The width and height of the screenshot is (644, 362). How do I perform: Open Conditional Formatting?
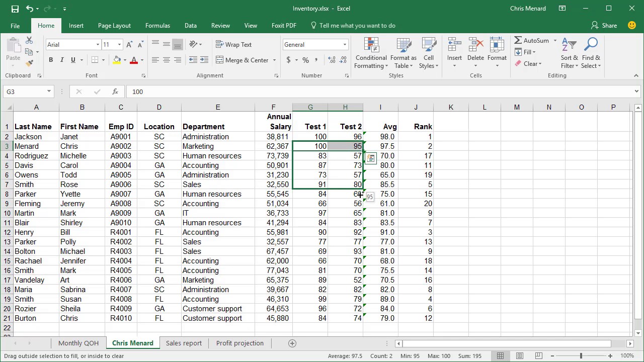coord(371,53)
